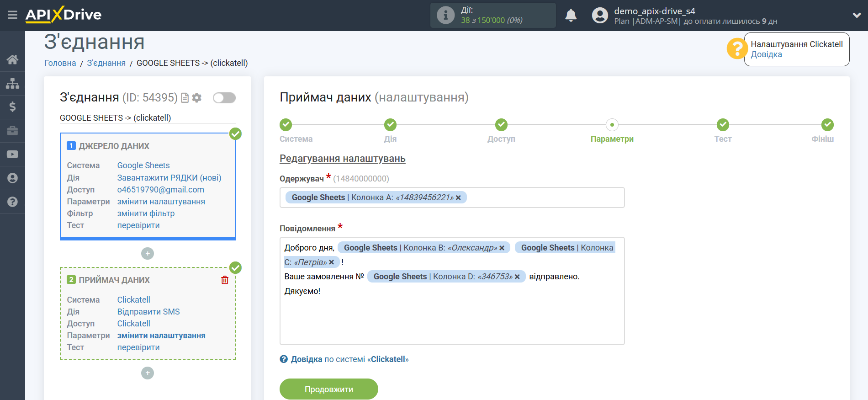The height and width of the screenshot is (400, 868).
Task: Toggle the connection on/off switch
Action: 224,98
